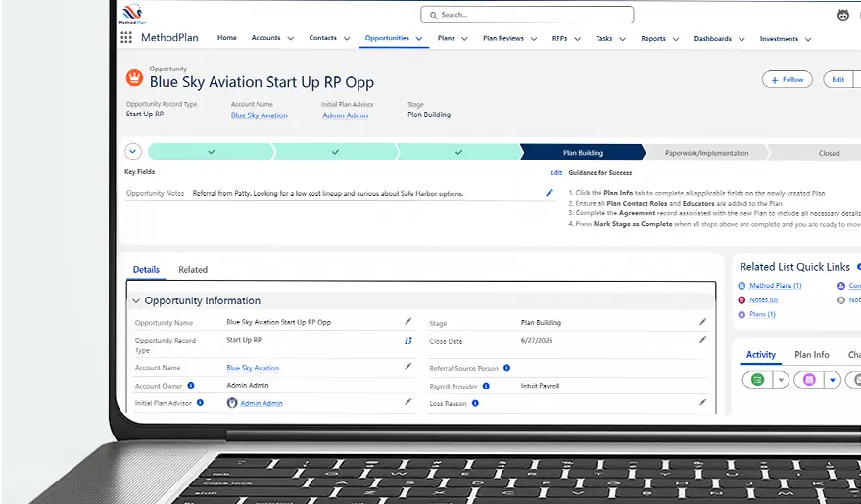Click the Opportunity crown icon
This screenshot has width=861, height=504.
pos(134,78)
